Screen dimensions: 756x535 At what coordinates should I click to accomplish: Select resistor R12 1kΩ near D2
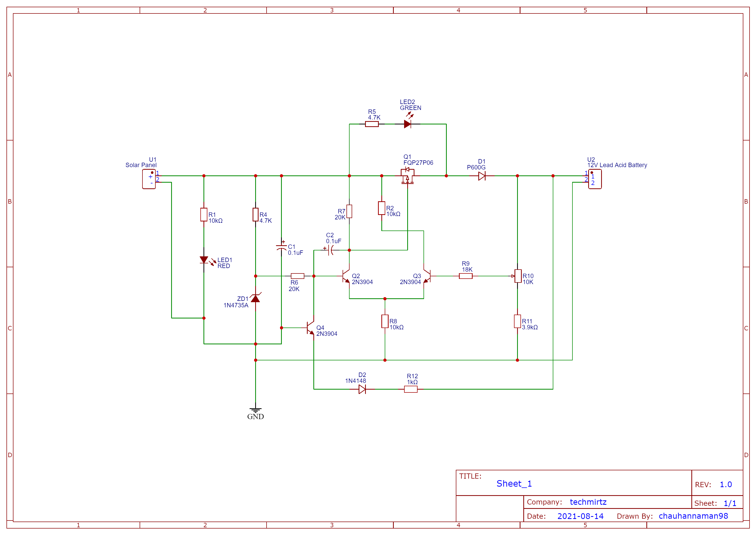(x=410, y=389)
